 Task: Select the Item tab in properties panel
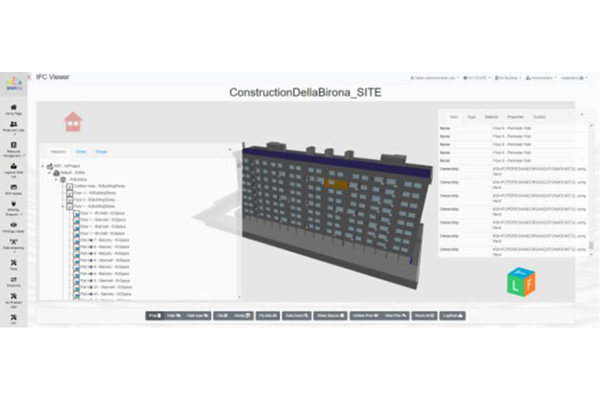pyautogui.click(x=454, y=117)
